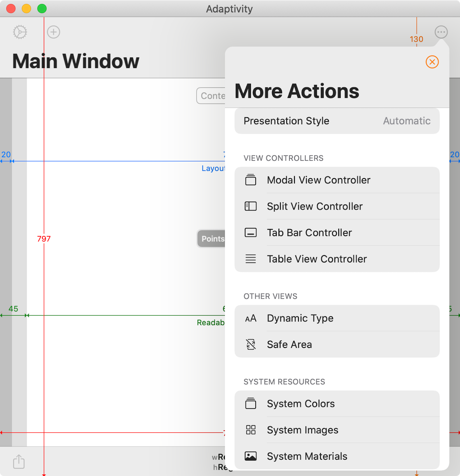Click the OTHER VIEWS section header
The height and width of the screenshot is (476, 460).
tap(270, 296)
